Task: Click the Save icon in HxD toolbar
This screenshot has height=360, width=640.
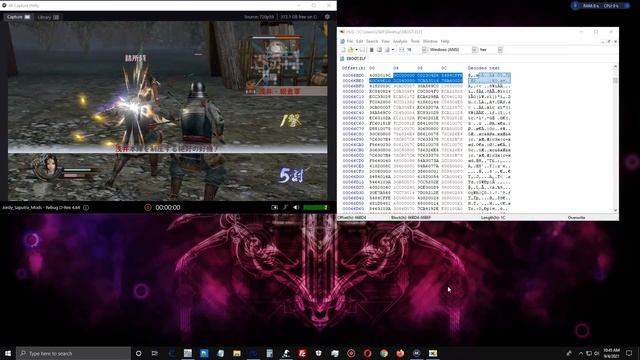Action: click(x=362, y=50)
